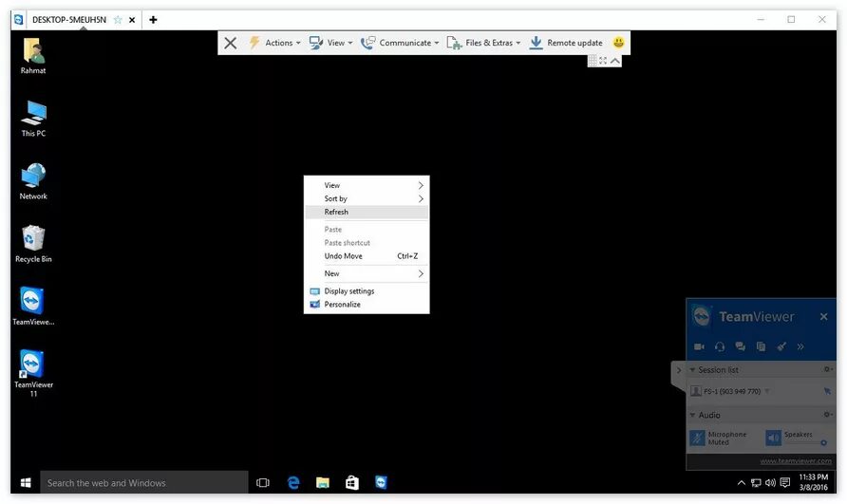
Task: Open dropdown next to FS-1 session
Action: 767,391
